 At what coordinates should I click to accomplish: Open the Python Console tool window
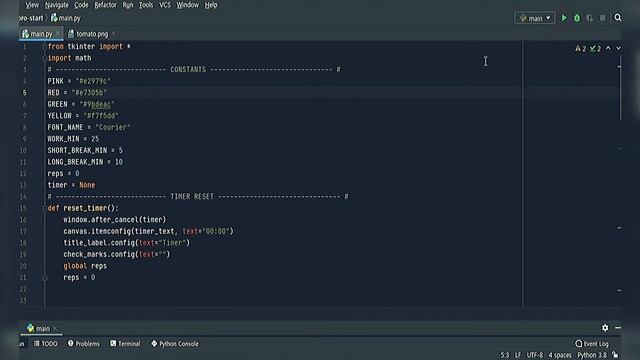point(175,344)
